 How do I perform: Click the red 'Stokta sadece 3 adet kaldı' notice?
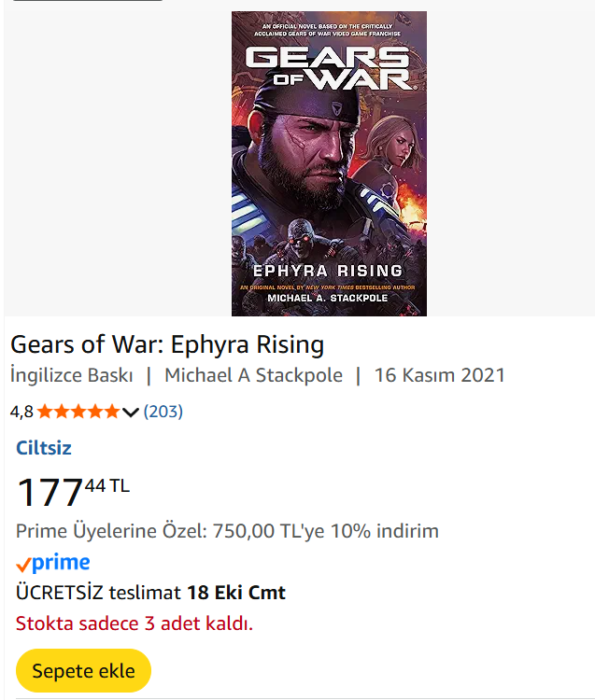[135, 623]
